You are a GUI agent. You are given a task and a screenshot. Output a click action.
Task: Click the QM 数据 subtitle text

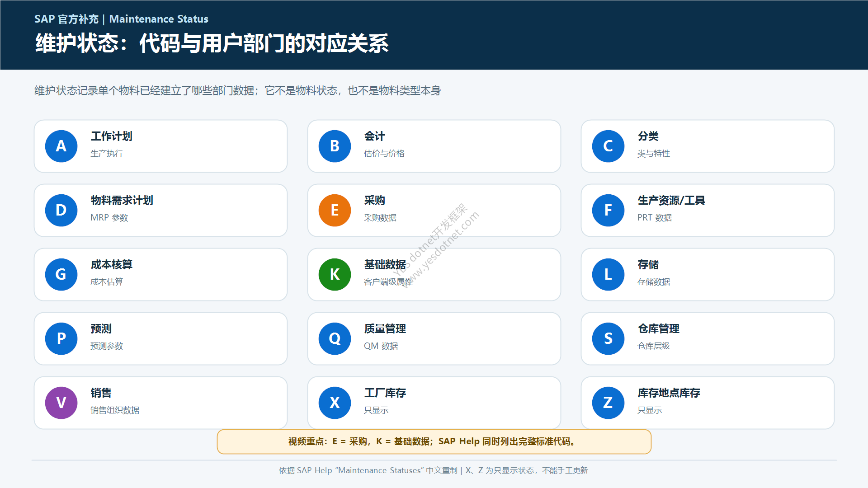[x=381, y=346]
